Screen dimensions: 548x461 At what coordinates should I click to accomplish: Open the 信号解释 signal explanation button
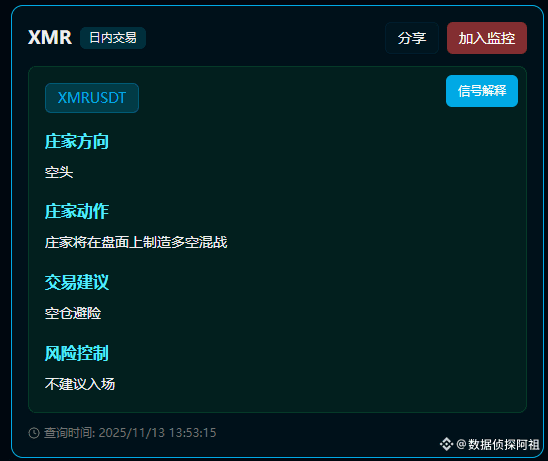(x=482, y=91)
